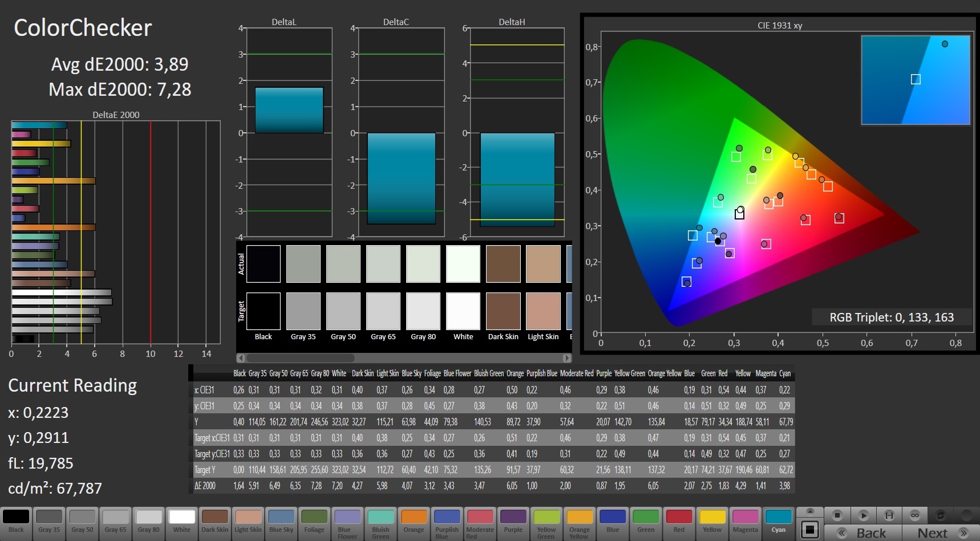Image resolution: width=980 pixels, height=541 pixels.
Task: Click the Cyan column header in table
Action: [785, 373]
